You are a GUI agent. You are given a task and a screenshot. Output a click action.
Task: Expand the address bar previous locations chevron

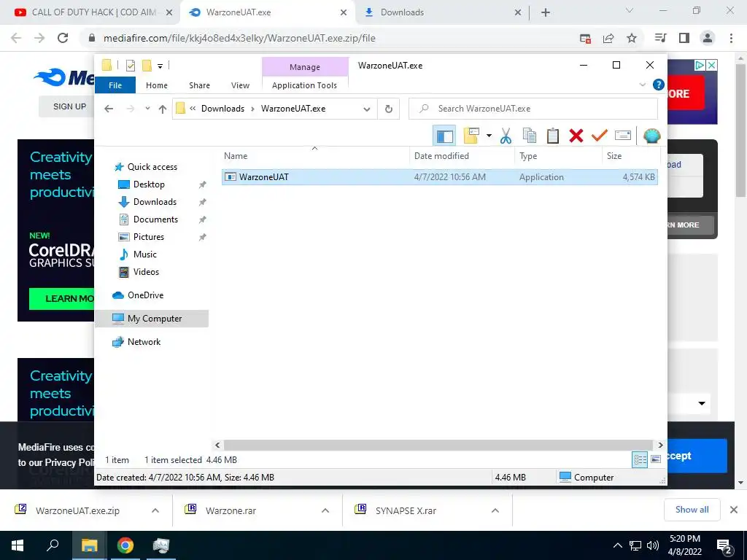[x=366, y=109]
